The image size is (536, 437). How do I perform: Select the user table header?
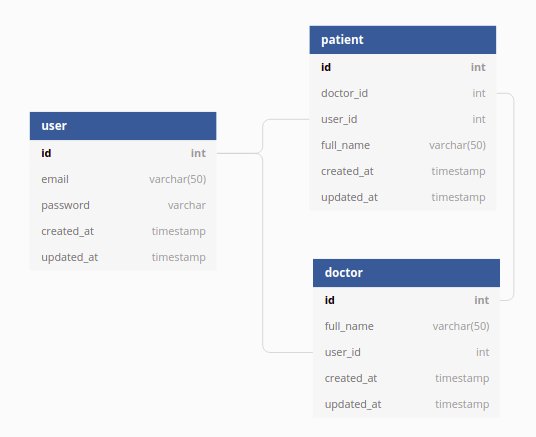[123, 126]
